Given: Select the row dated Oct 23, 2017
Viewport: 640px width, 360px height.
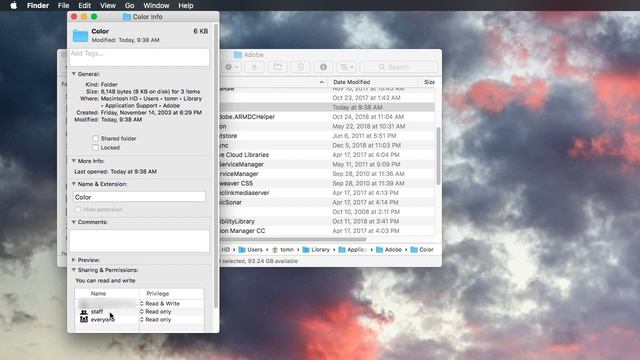Looking at the screenshot, I should [x=327, y=98].
